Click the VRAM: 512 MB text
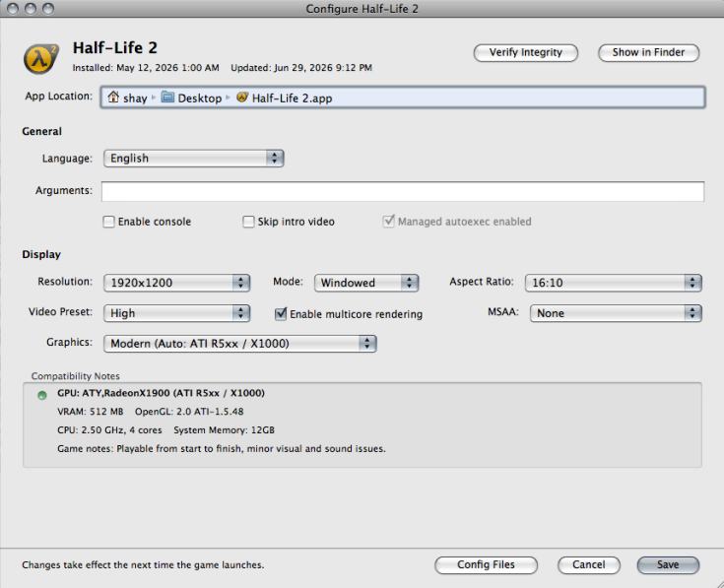The height and width of the screenshot is (588, 724). point(90,412)
